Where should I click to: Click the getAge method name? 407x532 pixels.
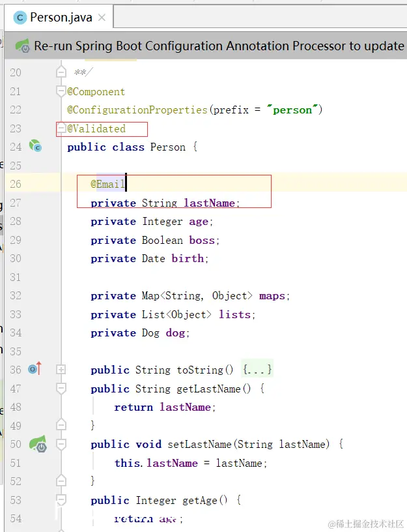click(200, 500)
